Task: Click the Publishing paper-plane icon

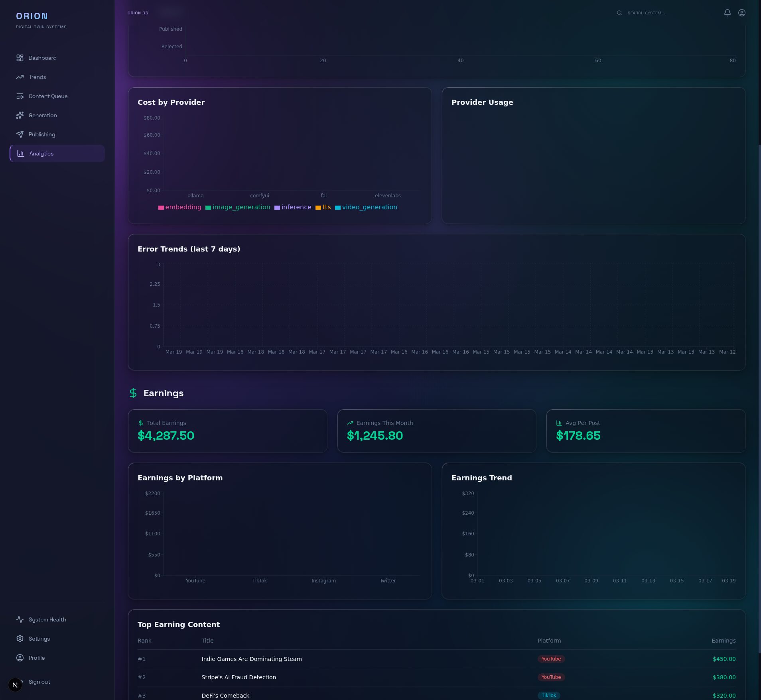Action: click(20, 134)
